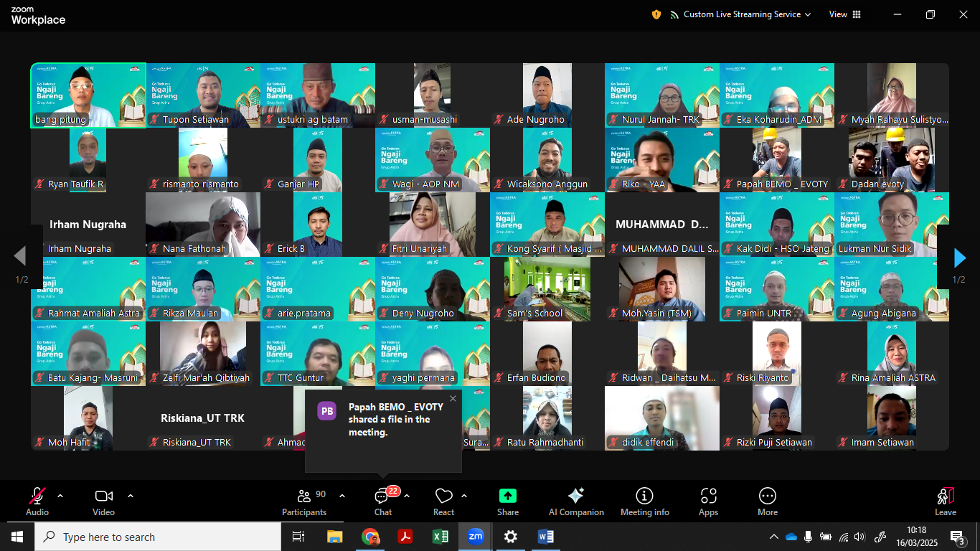Viewport: 980px width, 551px height.
Task: Select bang pitung's video tile
Action: (x=88, y=95)
